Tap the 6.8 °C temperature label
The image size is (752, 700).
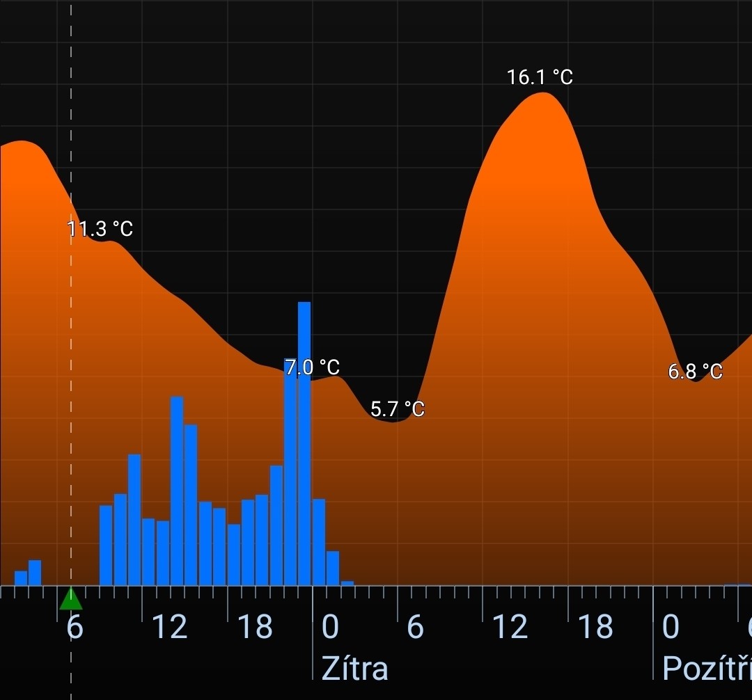pyautogui.click(x=695, y=372)
